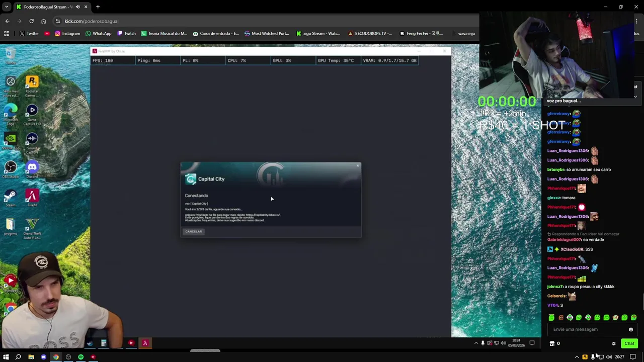
Task: Open Microsoft Edge desktop icon in stream
Action: (x=11, y=114)
